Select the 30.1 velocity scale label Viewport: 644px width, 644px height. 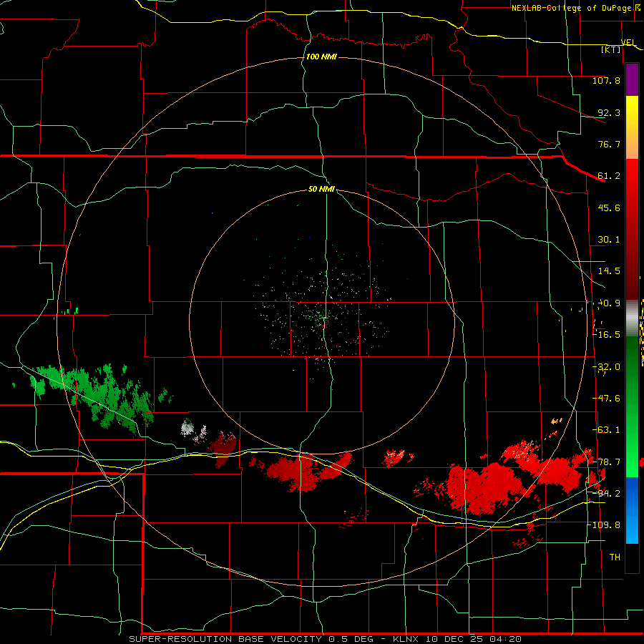[x=609, y=239]
